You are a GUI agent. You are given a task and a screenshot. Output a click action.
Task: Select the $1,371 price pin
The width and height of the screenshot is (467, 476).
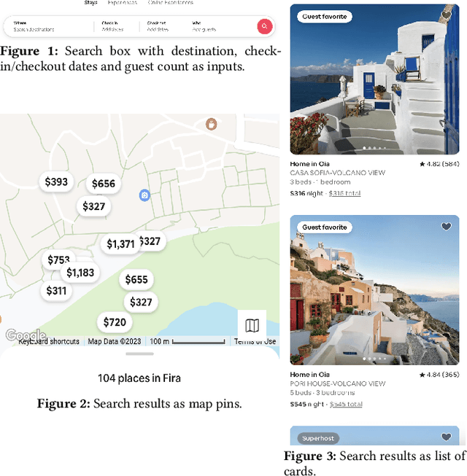tap(120, 244)
